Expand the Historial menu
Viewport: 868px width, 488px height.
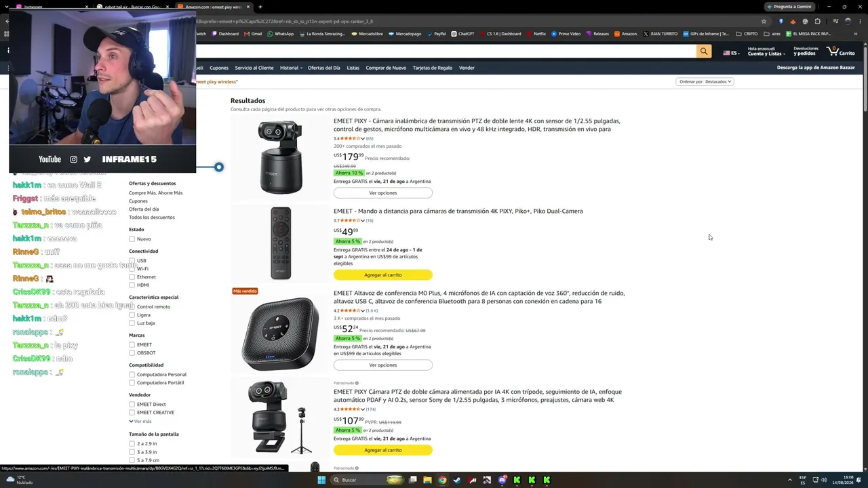click(292, 68)
